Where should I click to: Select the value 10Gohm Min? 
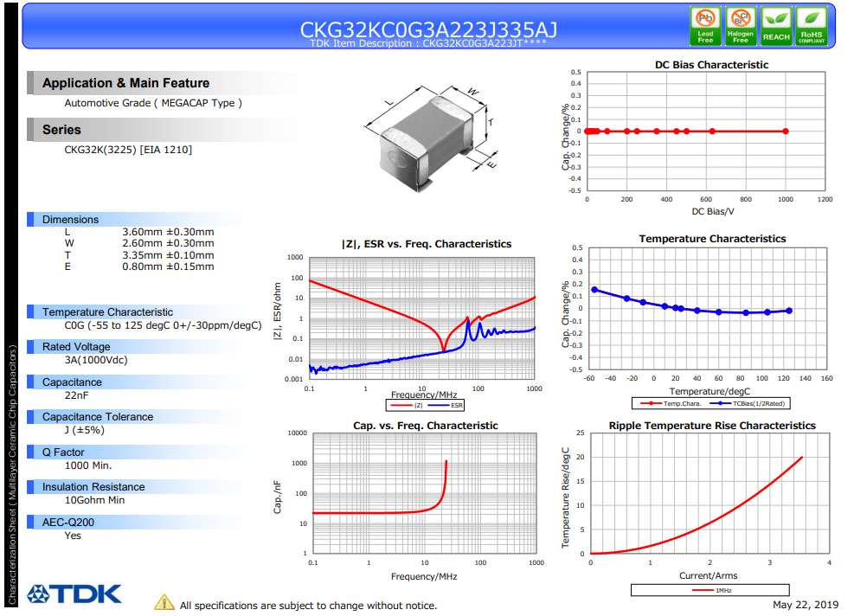tap(94, 500)
